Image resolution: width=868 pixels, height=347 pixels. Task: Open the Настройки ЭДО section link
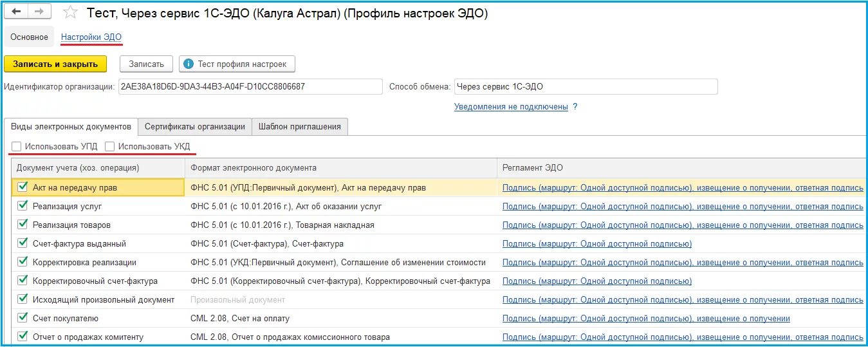tap(91, 37)
